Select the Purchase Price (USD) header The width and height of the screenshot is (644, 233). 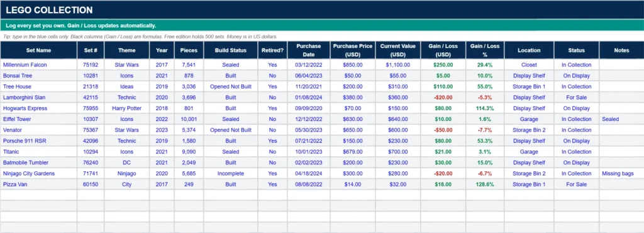point(353,50)
